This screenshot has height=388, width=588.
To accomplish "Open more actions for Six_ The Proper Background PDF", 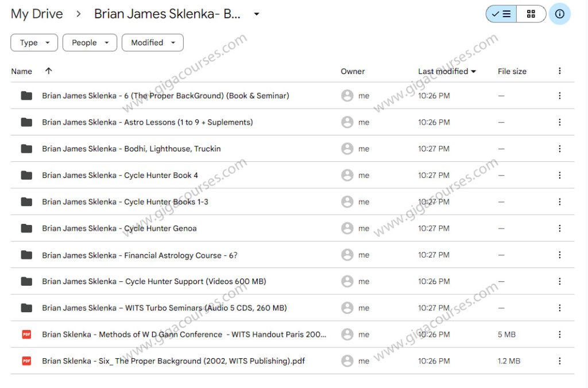I will click(x=559, y=361).
